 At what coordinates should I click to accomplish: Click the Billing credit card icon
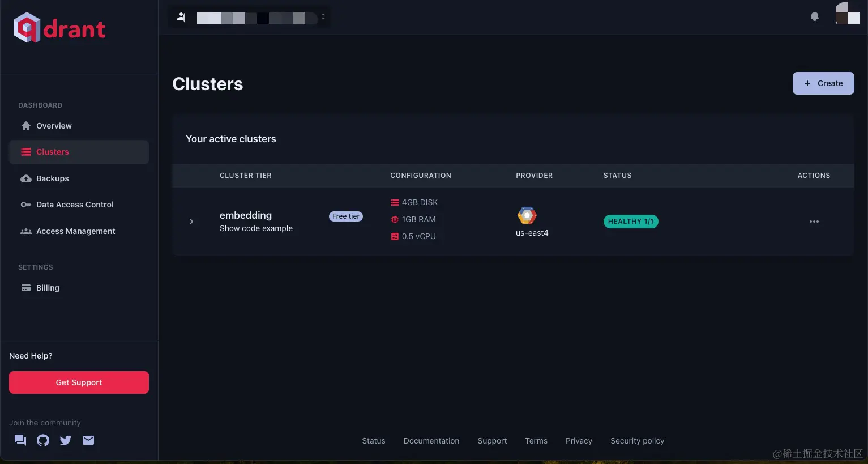pos(26,287)
